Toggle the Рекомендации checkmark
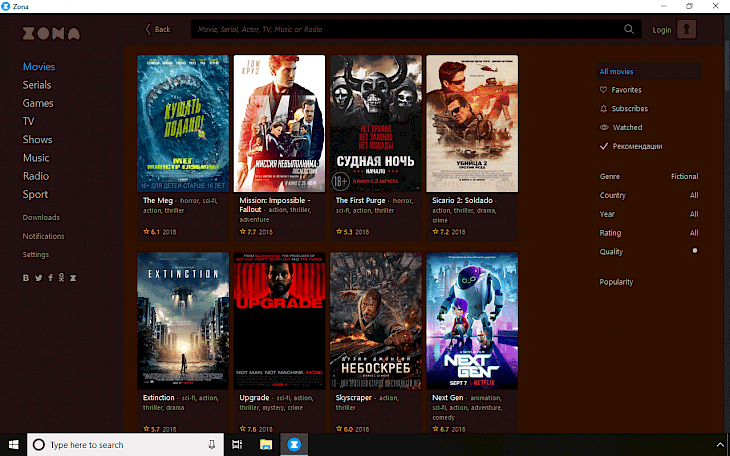The width and height of the screenshot is (730, 456). (x=604, y=146)
